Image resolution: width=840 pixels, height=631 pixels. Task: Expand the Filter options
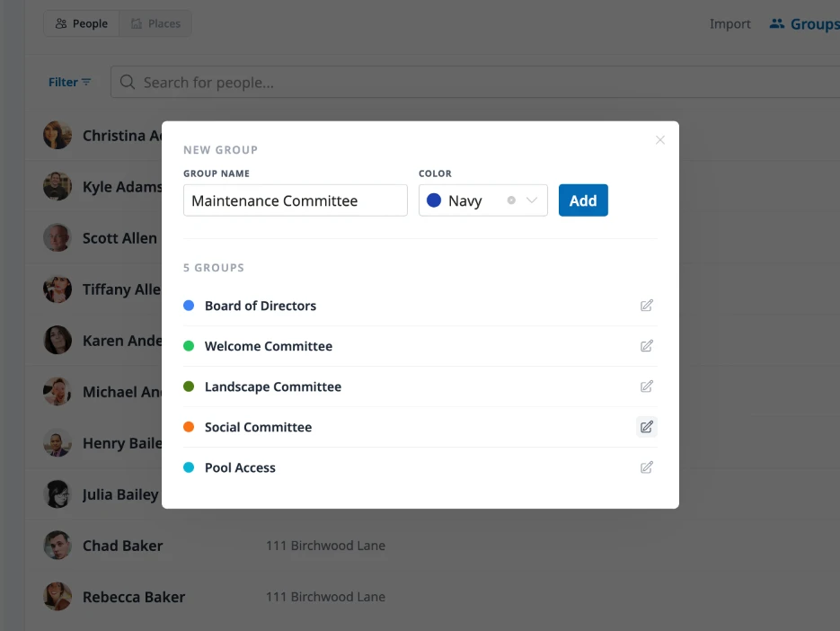click(x=70, y=82)
